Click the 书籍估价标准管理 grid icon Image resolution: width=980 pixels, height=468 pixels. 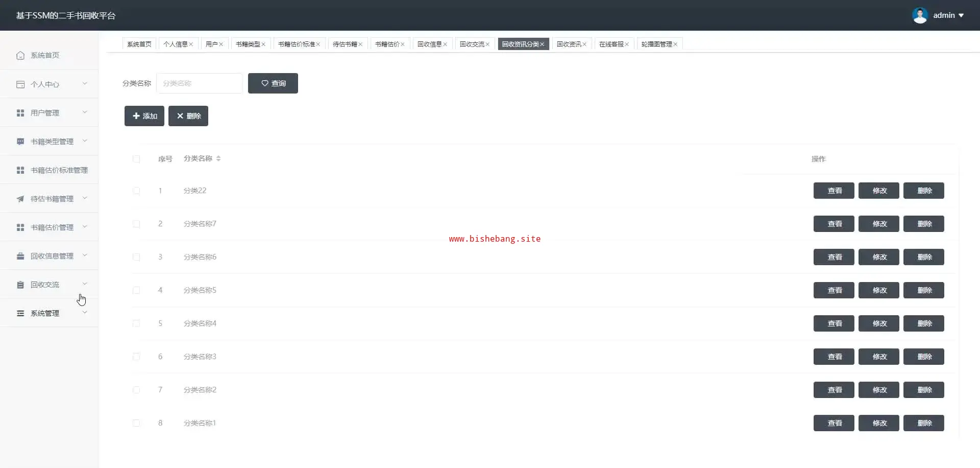20,170
